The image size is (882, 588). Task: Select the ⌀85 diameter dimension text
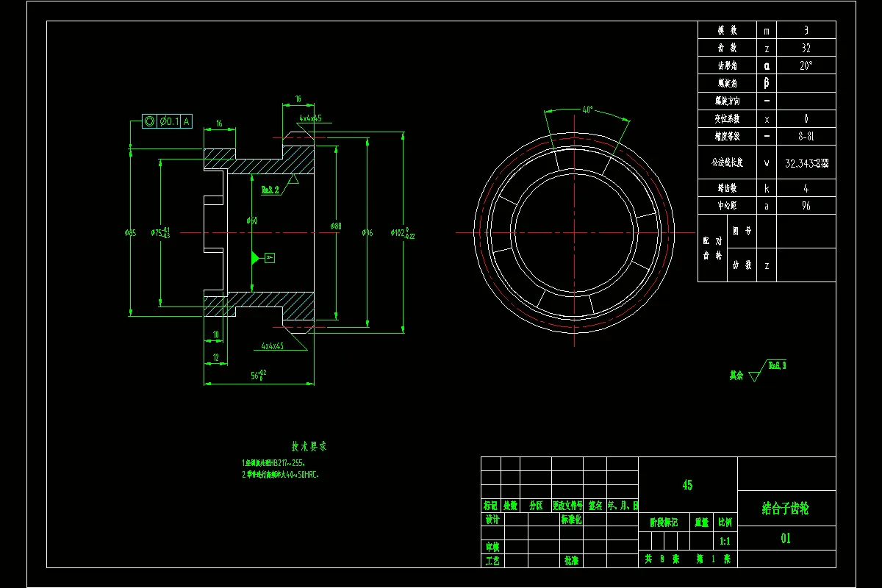(x=131, y=233)
